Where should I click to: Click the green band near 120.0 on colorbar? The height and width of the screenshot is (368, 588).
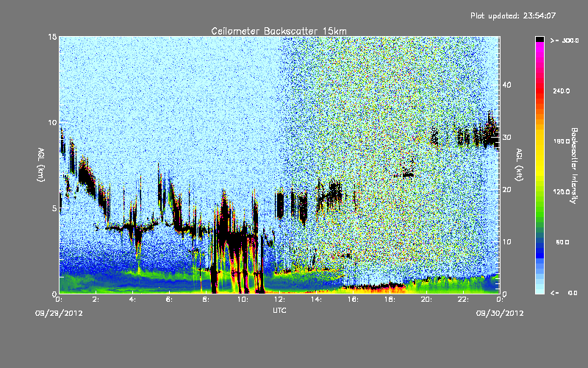point(539,192)
